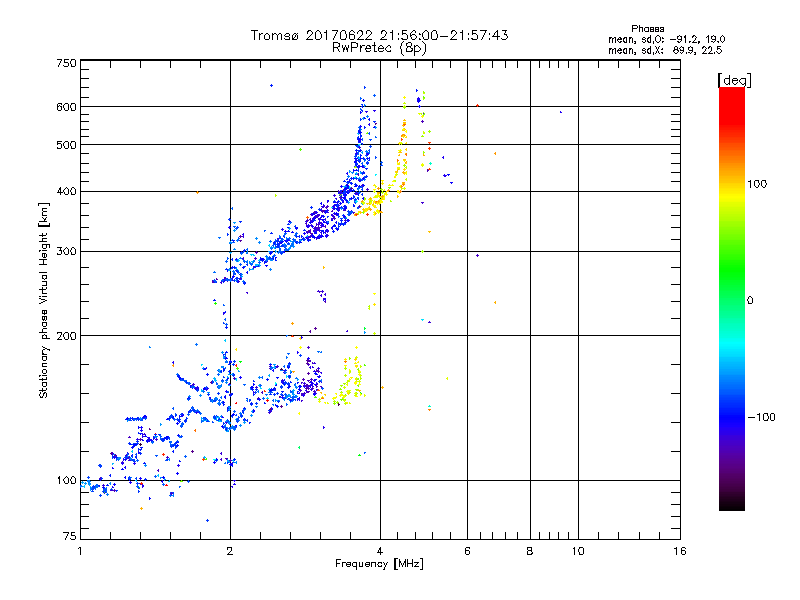The height and width of the screenshot is (600, 800).
Task: Click the x-axis tick label "16"
Action: pyautogui.click(x=680, y=551)
